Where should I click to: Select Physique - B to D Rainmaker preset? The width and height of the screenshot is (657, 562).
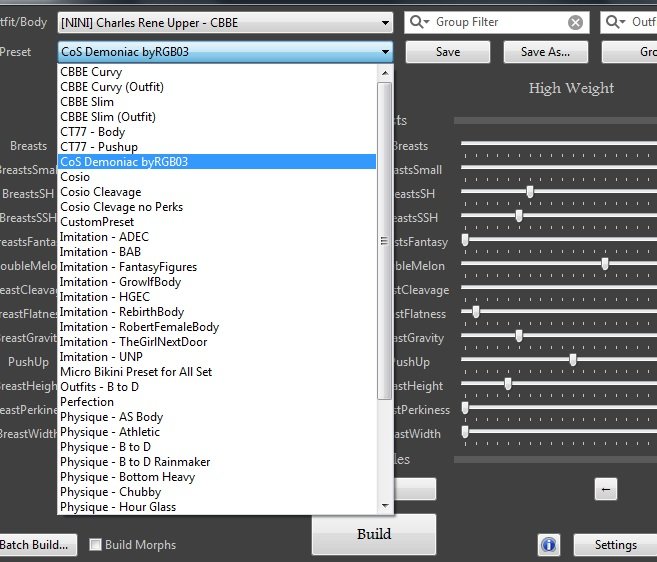217,462
